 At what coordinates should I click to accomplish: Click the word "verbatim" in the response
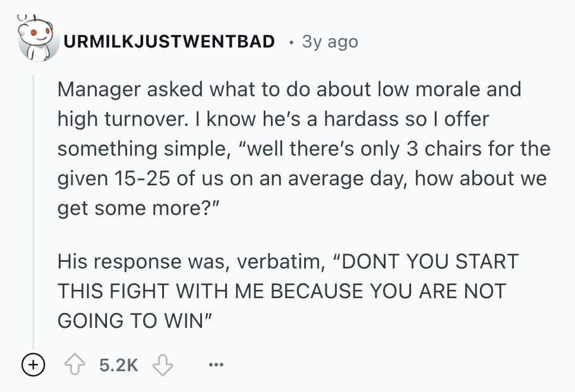tap(277, 262)
